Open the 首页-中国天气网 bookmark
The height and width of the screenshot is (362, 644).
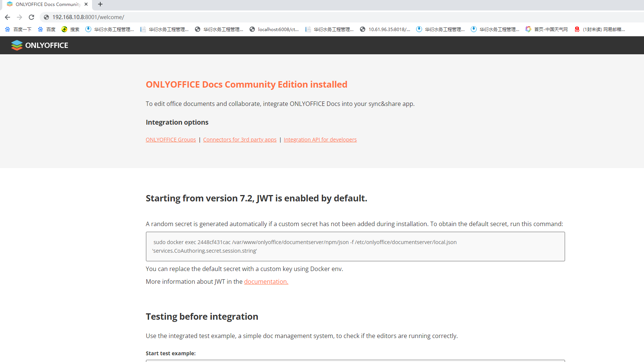pos(547,29)
